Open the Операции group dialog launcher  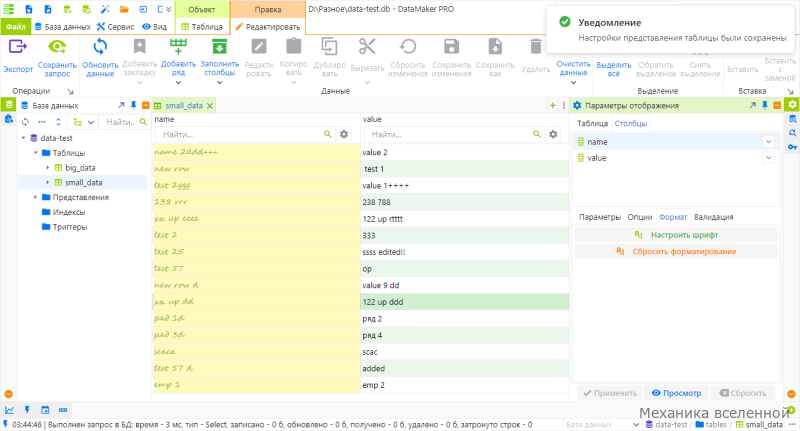(70, 91)
